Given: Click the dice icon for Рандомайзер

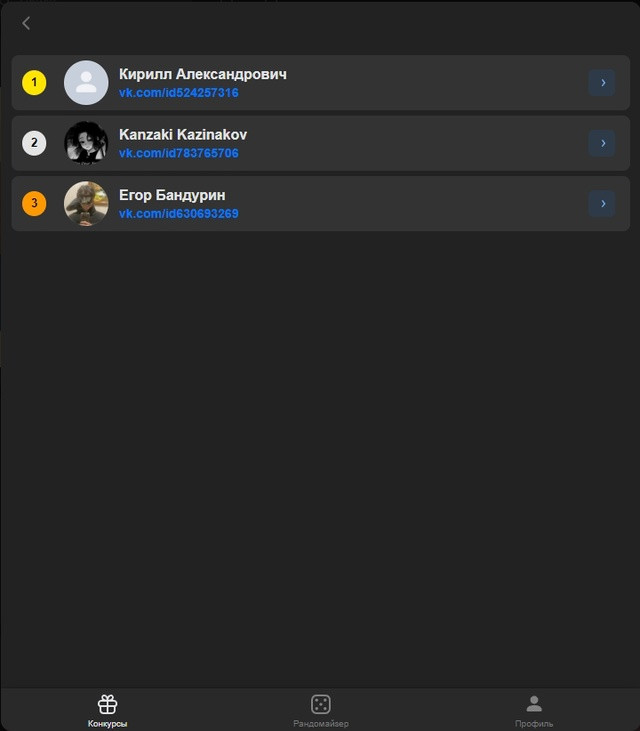Looking at the screenshot, I should [321, 704].
